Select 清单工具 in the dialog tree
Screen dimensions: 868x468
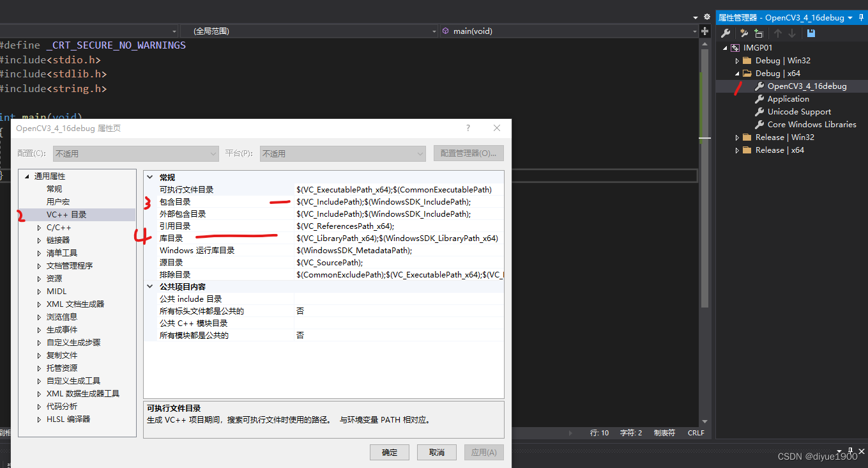(x=62, y=253)
